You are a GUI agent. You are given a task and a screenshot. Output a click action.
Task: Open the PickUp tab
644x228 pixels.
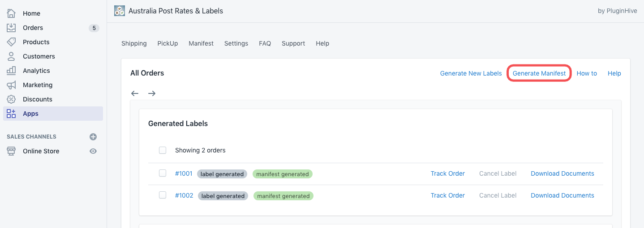[167, 43]
